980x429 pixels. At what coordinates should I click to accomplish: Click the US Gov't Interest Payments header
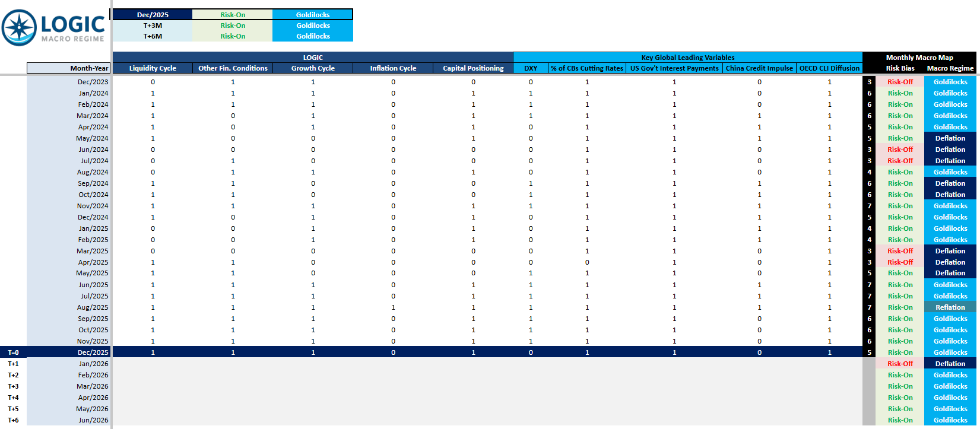pos(674,68)
